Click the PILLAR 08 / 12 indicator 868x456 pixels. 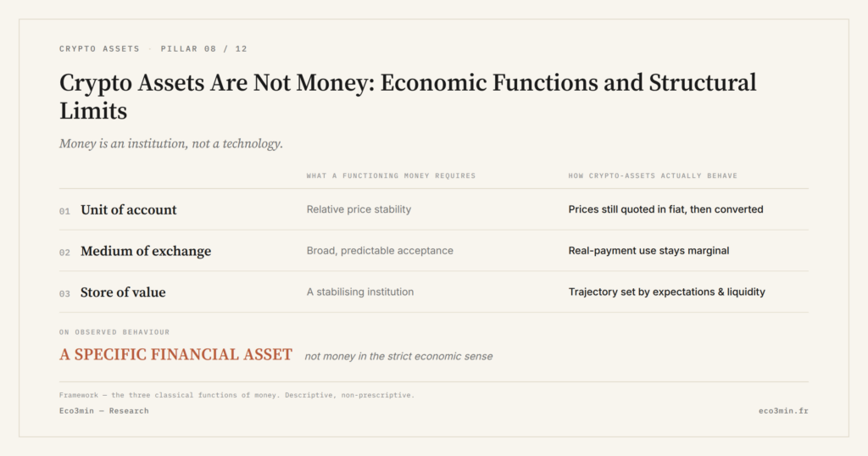203,48
